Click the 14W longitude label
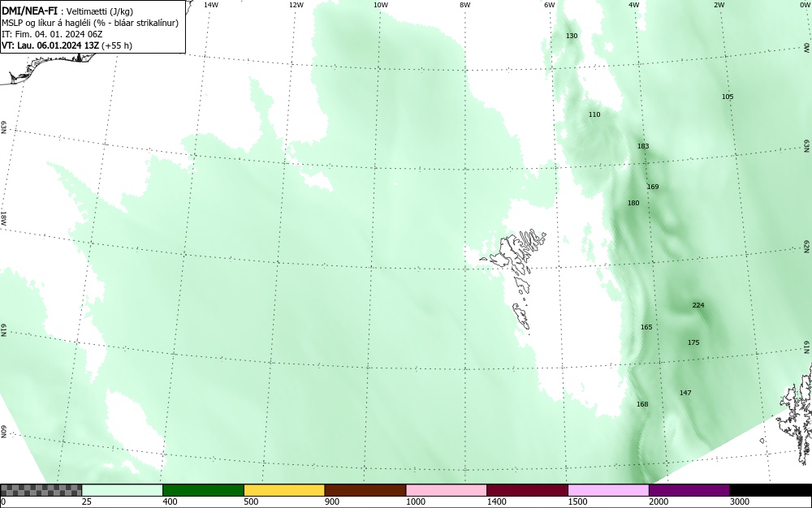 211,5
